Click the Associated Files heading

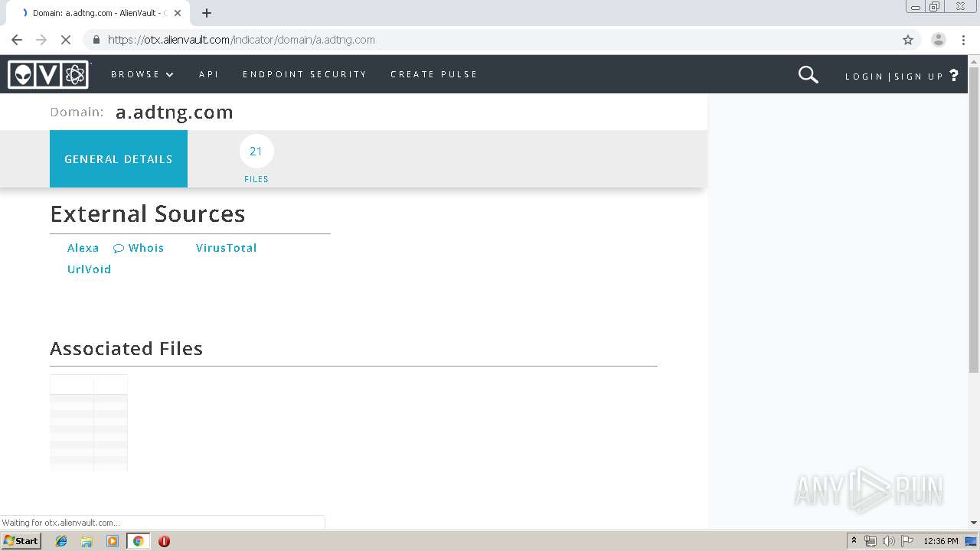point(126,349)
